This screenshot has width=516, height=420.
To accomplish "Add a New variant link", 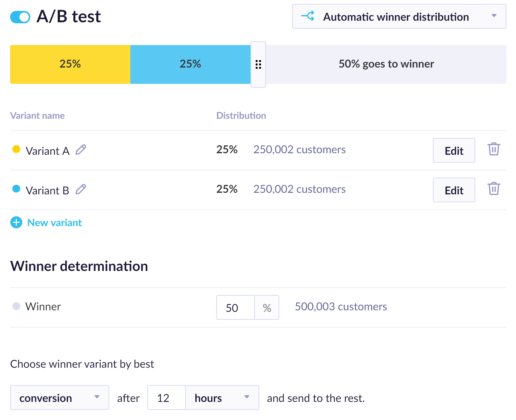I will tap(54, 223).
